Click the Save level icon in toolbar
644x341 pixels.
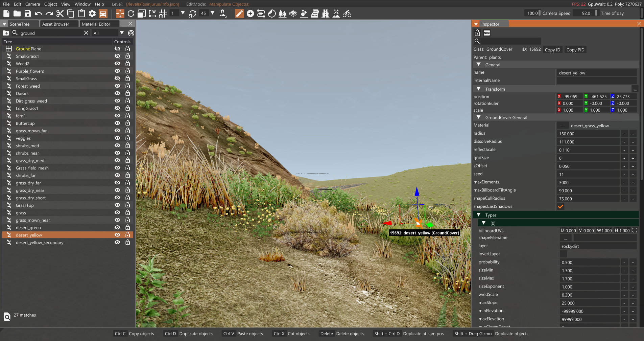point(28,14)
